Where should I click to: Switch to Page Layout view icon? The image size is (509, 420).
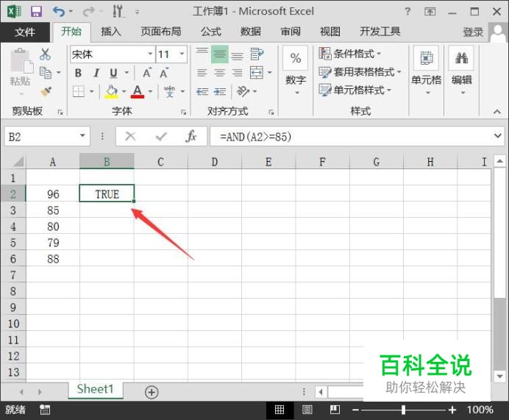coord(307,410)
